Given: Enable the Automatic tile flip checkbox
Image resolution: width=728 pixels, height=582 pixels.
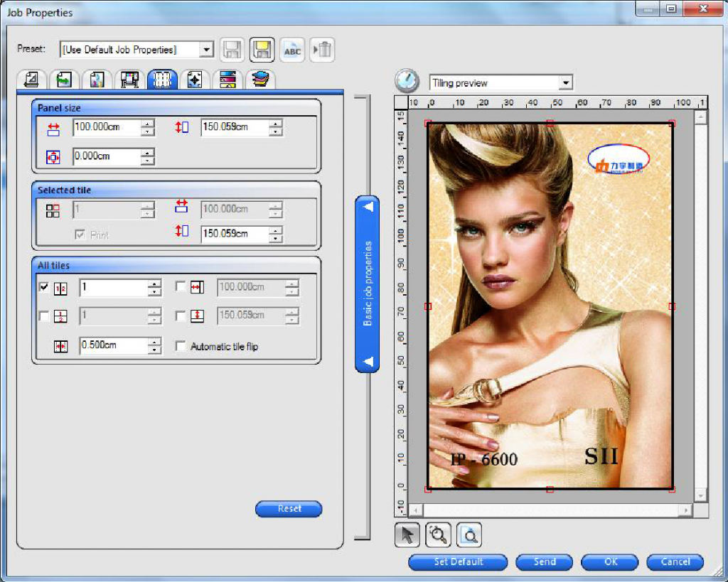Looking at the screenshot, I should pyautogui.click(x=180, y=345).
